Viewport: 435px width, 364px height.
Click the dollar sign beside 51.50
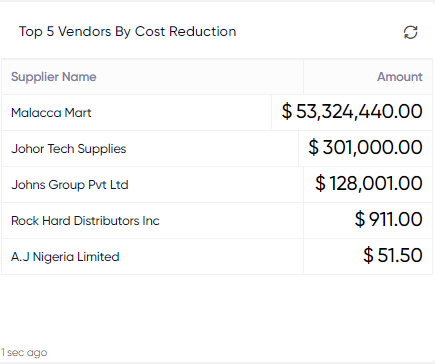point(368,255)
